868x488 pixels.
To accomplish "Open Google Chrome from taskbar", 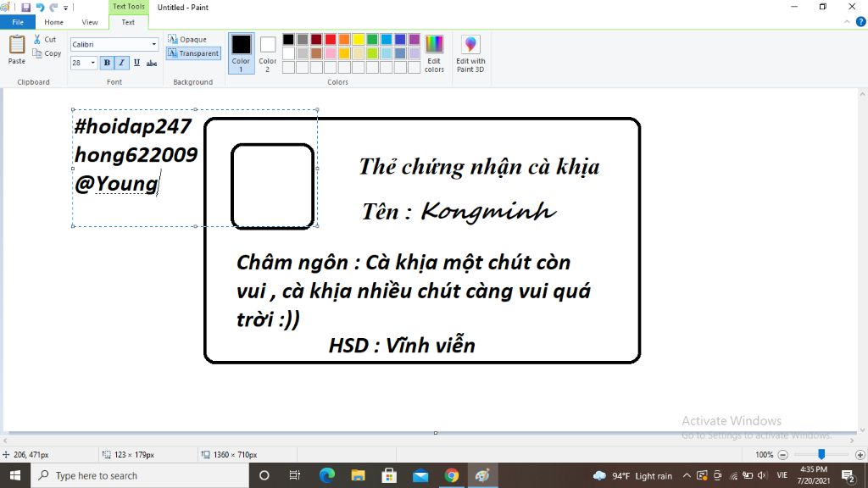I will click(x=451, y=475).
